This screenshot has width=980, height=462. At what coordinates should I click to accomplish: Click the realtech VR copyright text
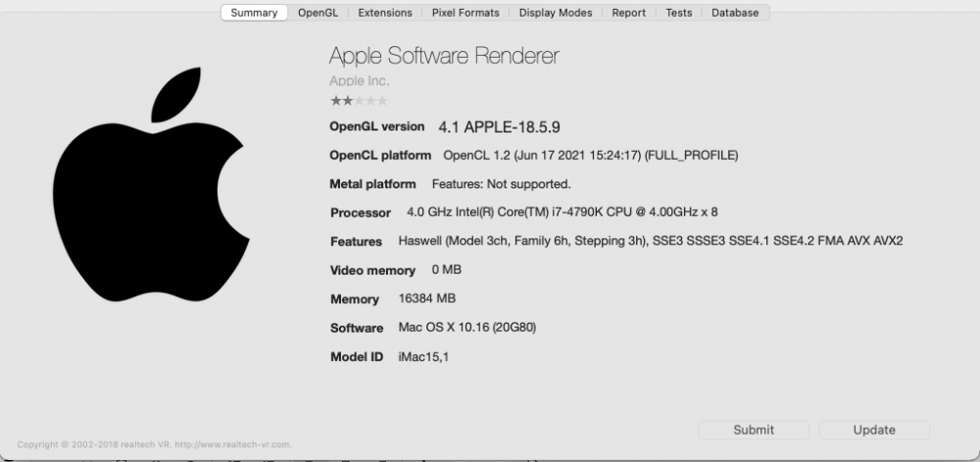pos(155,445)
